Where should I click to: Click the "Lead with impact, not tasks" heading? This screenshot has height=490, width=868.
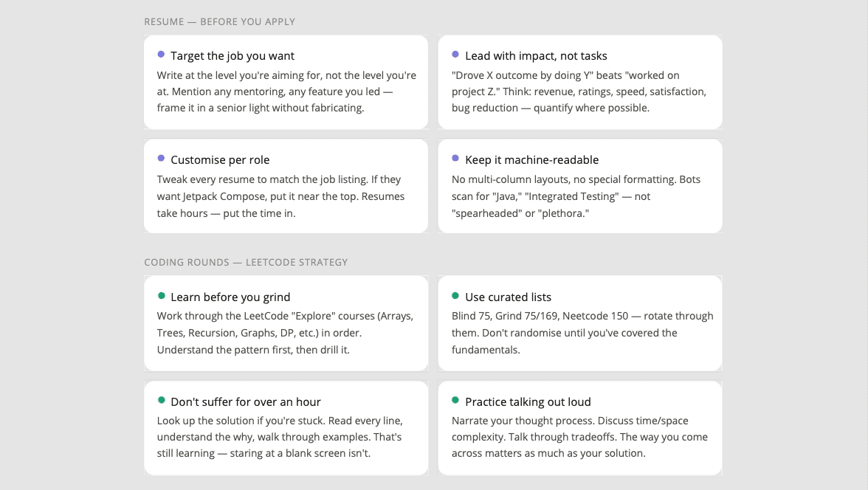point(536,56)
